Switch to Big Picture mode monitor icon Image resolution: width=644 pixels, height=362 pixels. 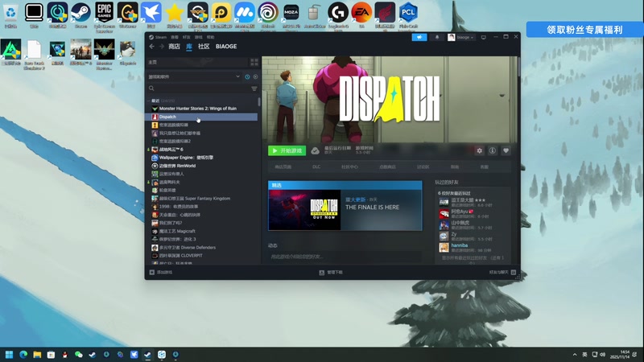(484, 37)
